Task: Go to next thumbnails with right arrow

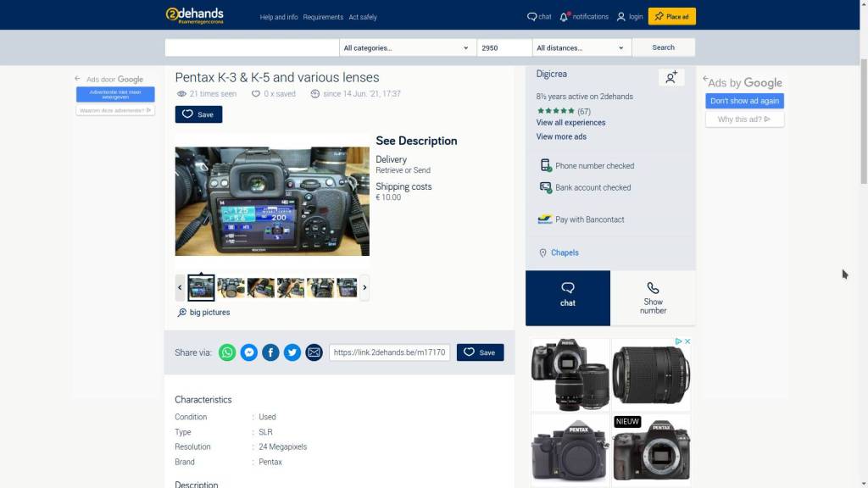Action: point(364,288)
